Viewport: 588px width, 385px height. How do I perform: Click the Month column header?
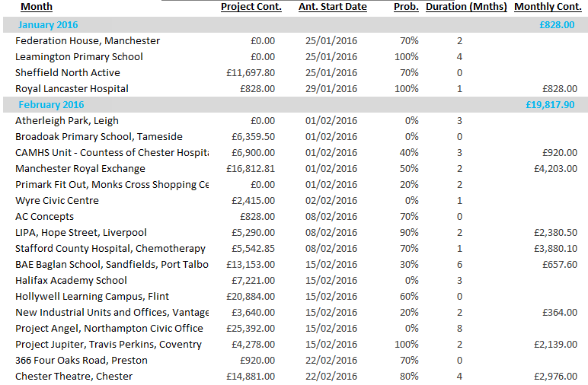(37, 7)
